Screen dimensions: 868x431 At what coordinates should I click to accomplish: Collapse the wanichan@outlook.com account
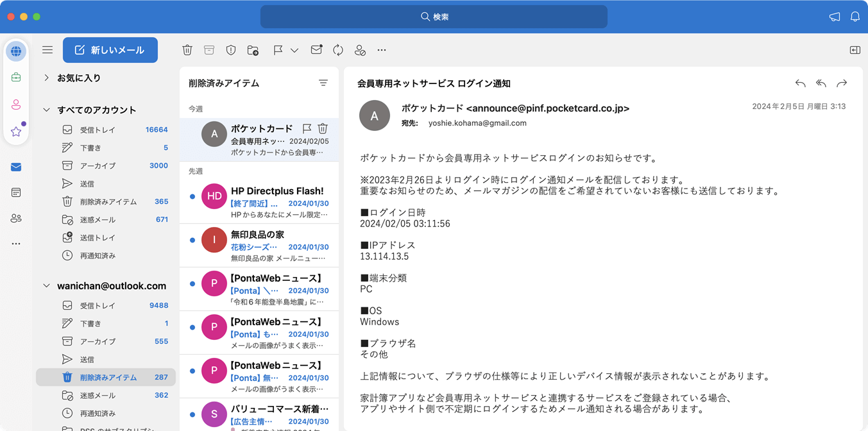[46, 286]
